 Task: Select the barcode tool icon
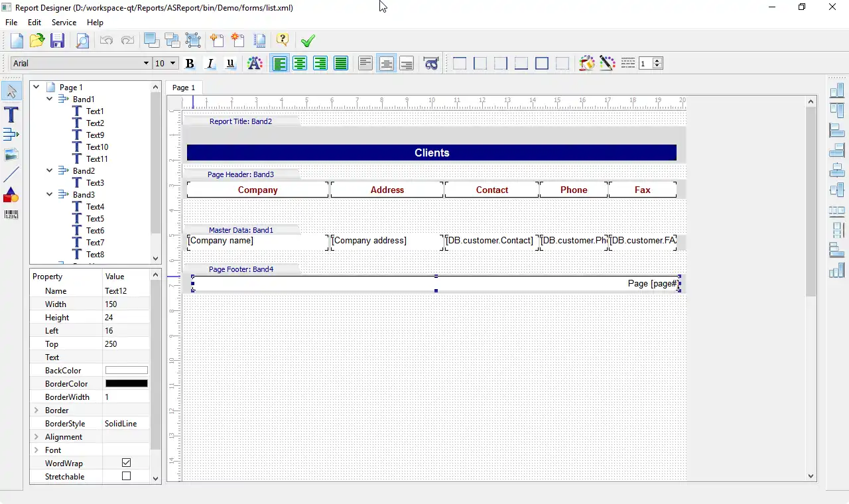11,214
